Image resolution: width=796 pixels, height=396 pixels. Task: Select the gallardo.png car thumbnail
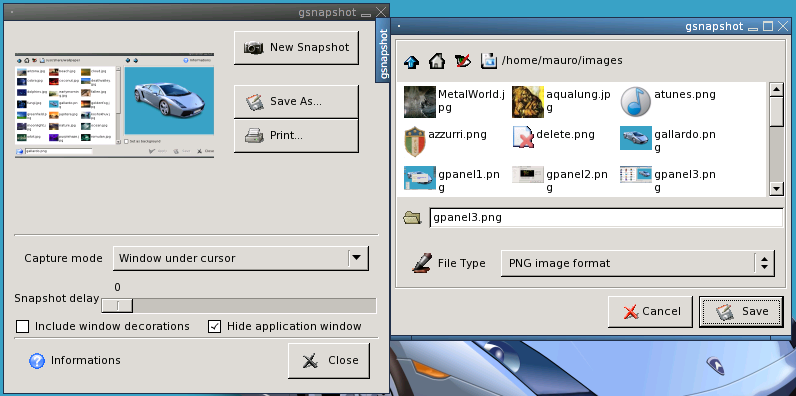pos(636,138)
